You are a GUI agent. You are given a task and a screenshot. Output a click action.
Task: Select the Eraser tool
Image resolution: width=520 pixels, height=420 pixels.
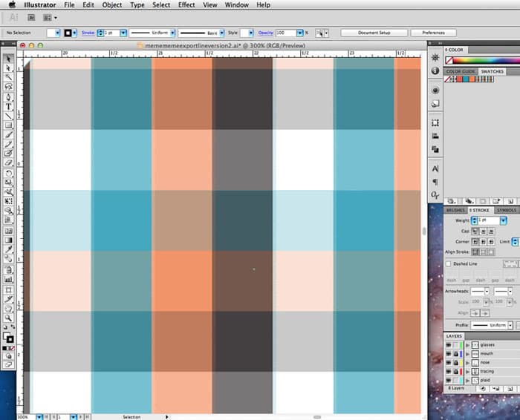coord(8,163)
